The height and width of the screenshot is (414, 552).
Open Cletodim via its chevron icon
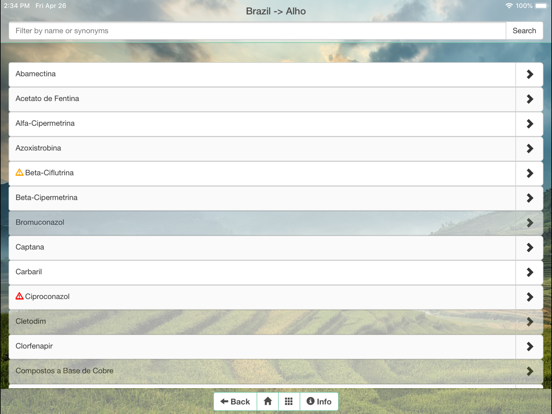pyautogui.click(x=529, y=322)
